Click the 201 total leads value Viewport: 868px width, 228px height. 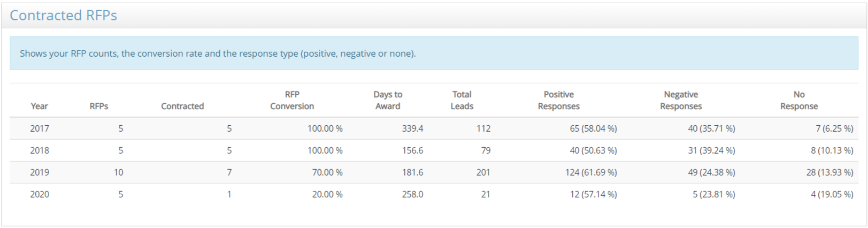click(x=483, y=172)
